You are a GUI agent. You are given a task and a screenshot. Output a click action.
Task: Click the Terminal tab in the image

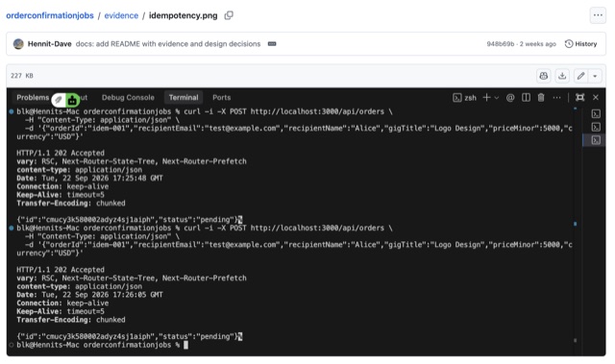tap(184, 97)
